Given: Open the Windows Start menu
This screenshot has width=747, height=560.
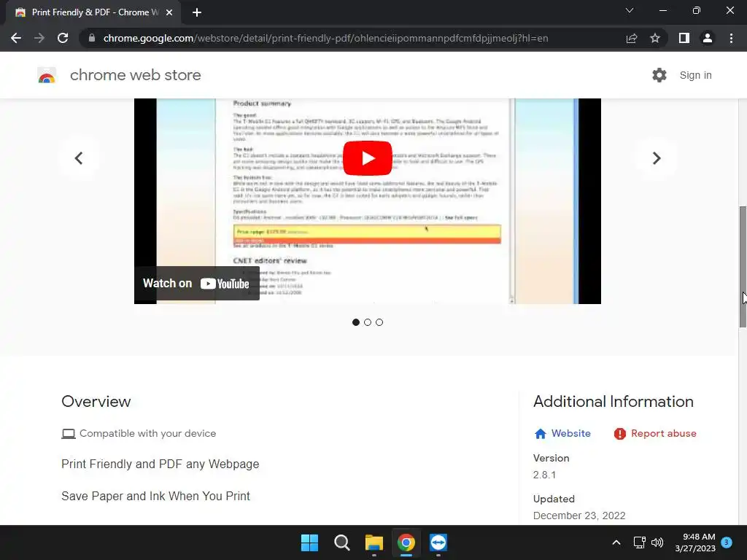Looking at the screenshot, I should point(309,542).
